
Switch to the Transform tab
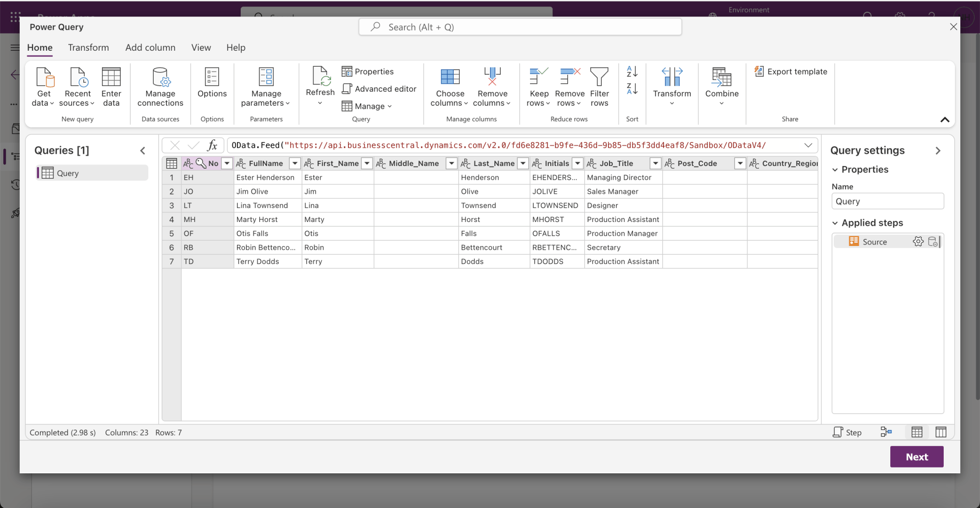[x=89, y=47]
